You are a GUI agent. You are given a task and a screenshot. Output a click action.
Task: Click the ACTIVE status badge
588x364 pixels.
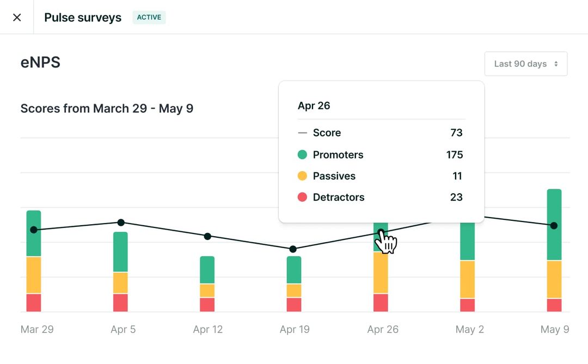coord(149,17)
